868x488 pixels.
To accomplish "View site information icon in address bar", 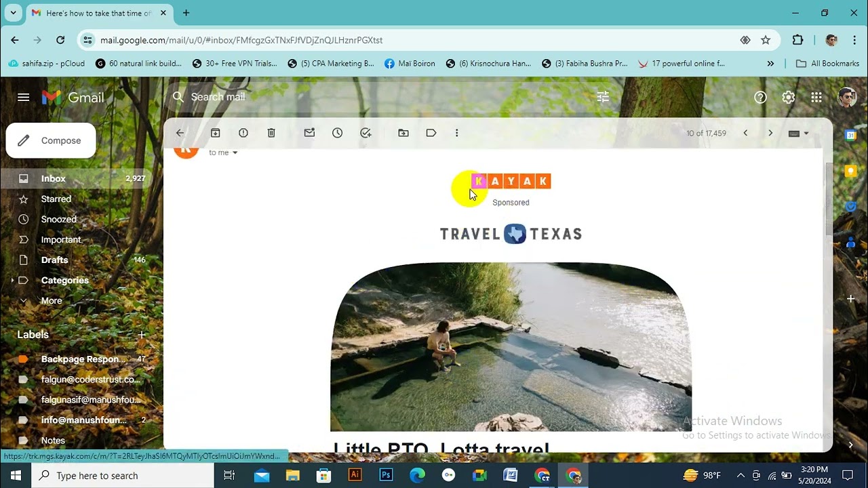I will [x=87, y=40].
